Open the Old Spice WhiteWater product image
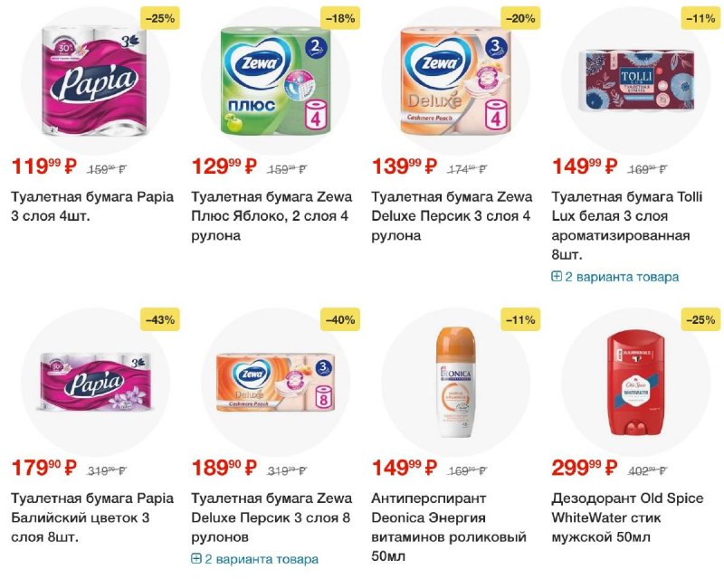This screenshot has height=588, width=724. click(636, 383)
